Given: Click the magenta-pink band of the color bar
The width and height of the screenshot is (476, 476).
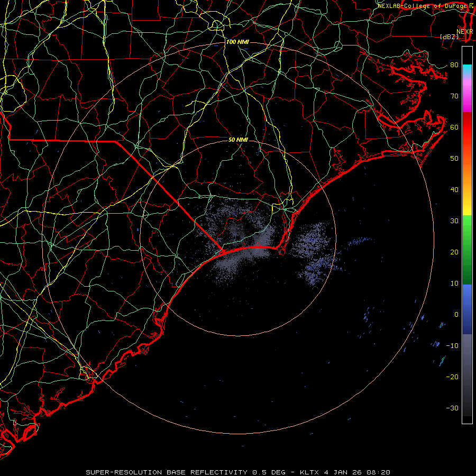Looking at the screenshot, I should [x=467, y=94].
